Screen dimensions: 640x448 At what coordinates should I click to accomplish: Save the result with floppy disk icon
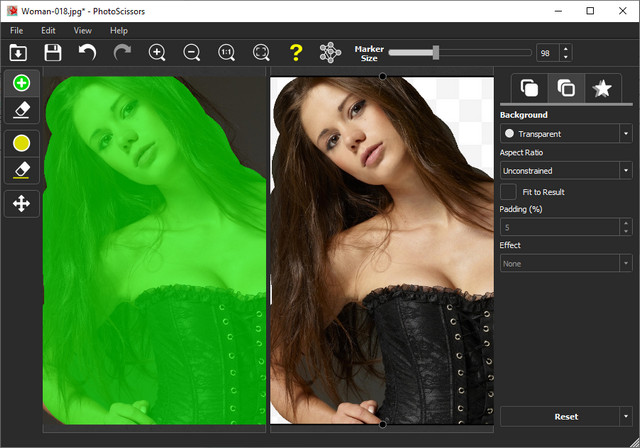[53, 52]
